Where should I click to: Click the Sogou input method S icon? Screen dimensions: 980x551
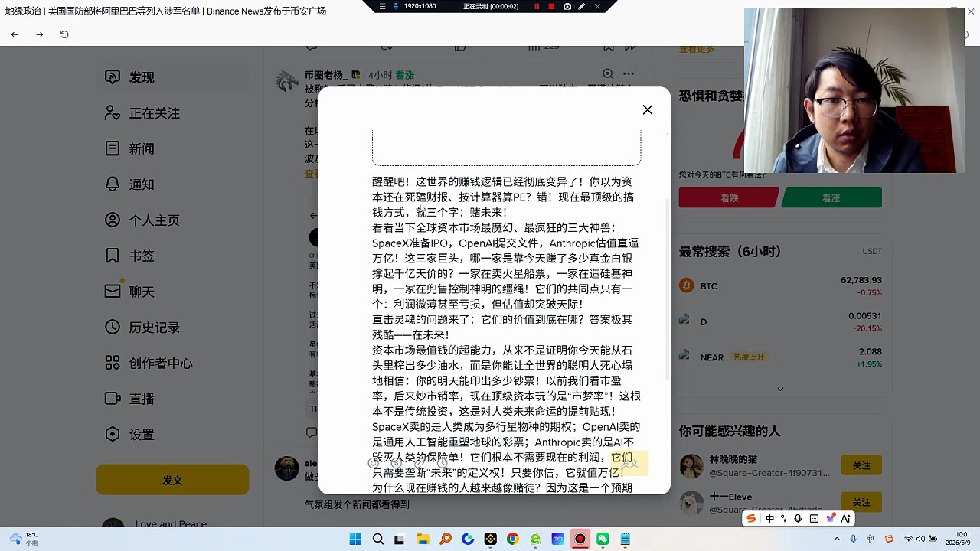(751, 518)
